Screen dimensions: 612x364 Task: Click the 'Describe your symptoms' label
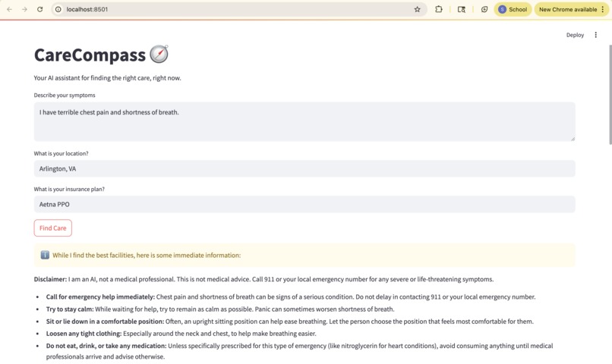pyautogui.click(x=65, y=95)
